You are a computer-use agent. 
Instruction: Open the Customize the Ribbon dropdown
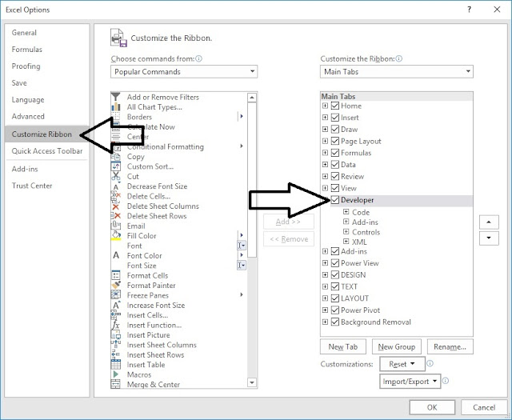pyautogui.click(x=397, y=71)
